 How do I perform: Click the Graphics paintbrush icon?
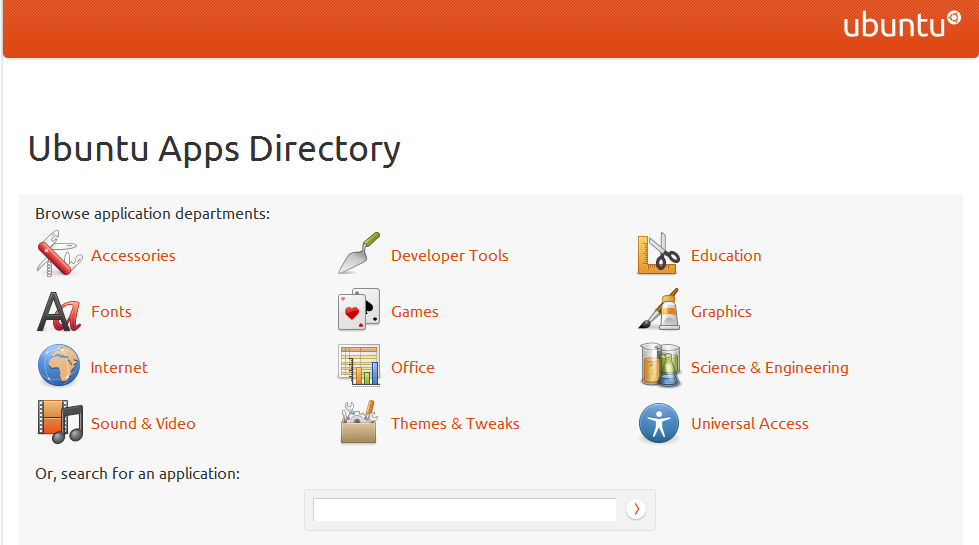click(659, 309)
